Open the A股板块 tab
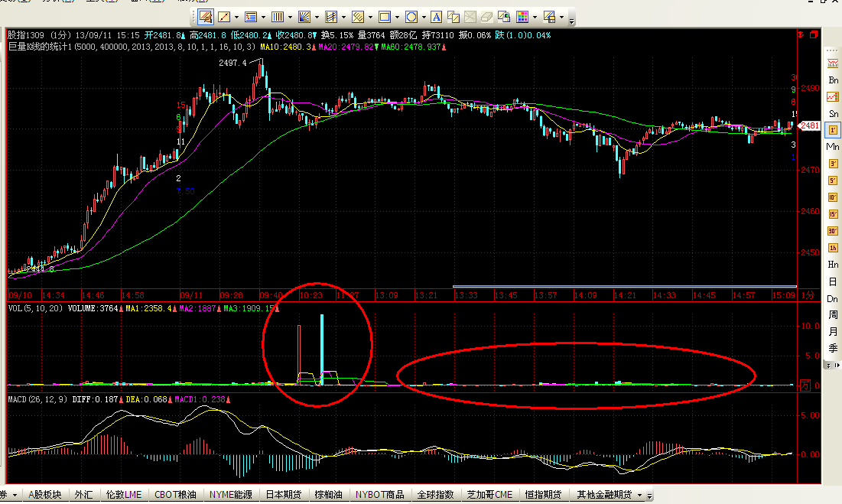 coord(45,494)
